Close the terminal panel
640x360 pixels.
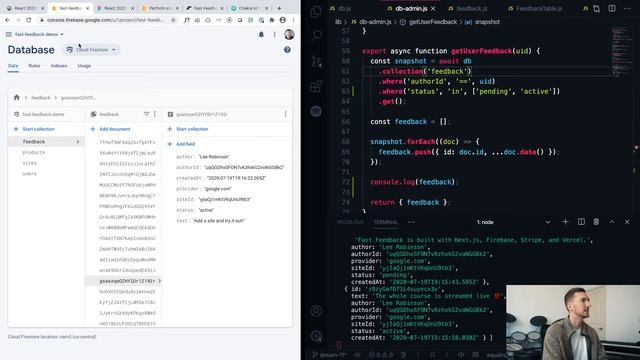pyautogui.click(x=627, y=222)
